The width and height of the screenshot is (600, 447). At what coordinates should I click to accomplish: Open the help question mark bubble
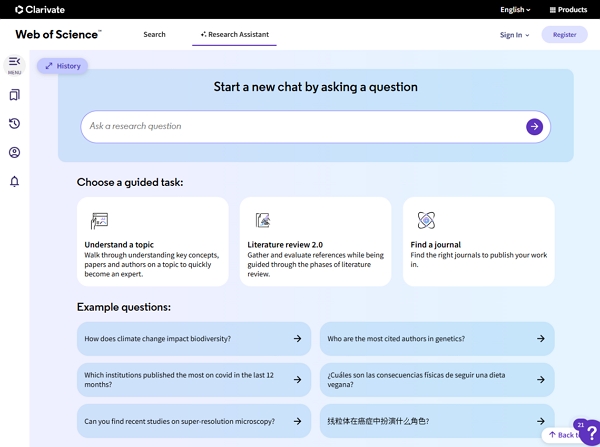click(x=591, y=432)
